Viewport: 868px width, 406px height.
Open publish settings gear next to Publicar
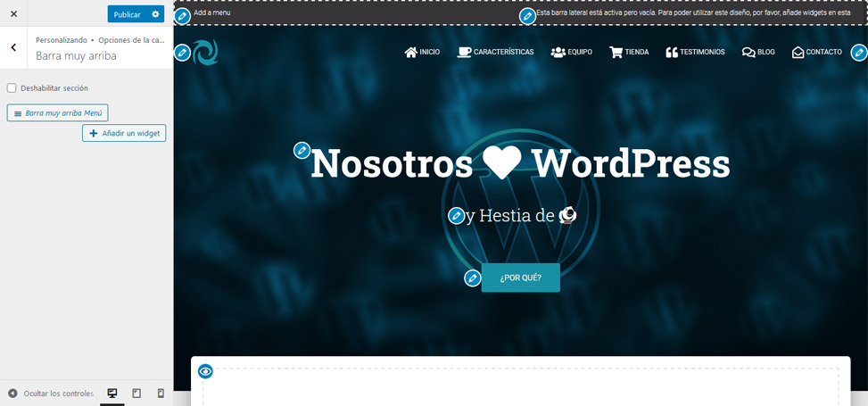156,14
